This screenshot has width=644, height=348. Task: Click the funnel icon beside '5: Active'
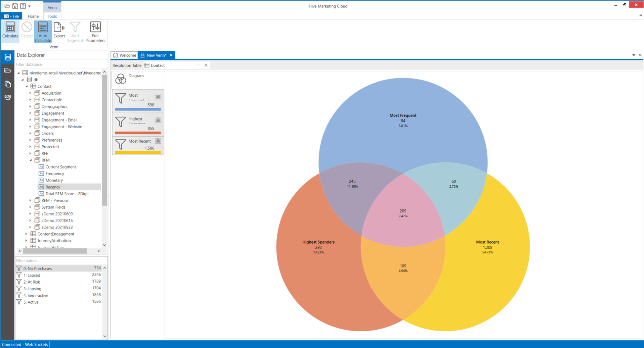19,302
